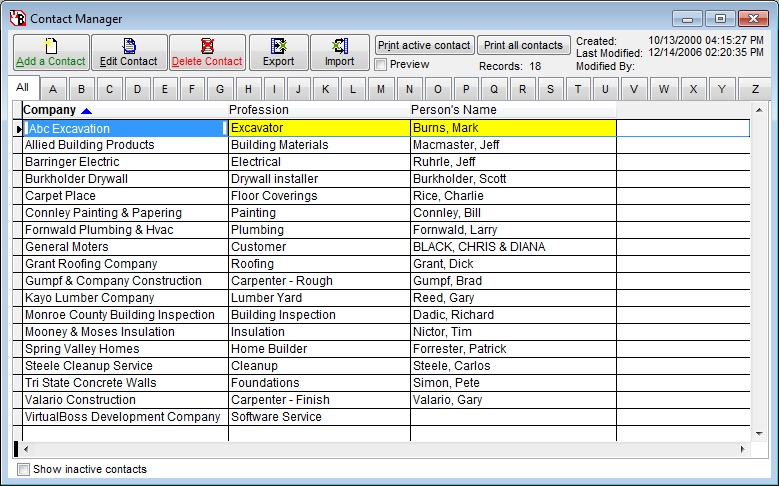Click Print active contact button

424,45
